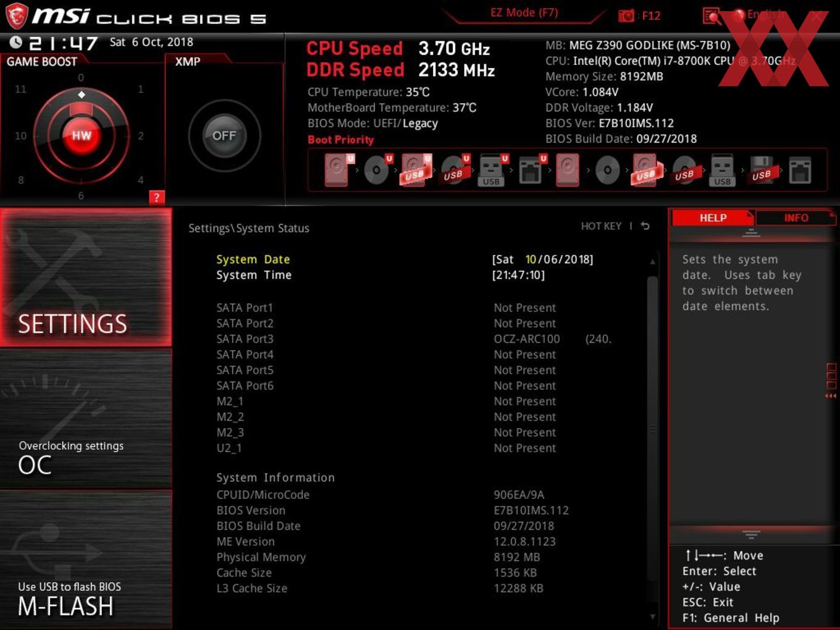Screen dimensions: 840x630
Task: Click the Settings\System Status breadcrumb
Action: [249, 228]
